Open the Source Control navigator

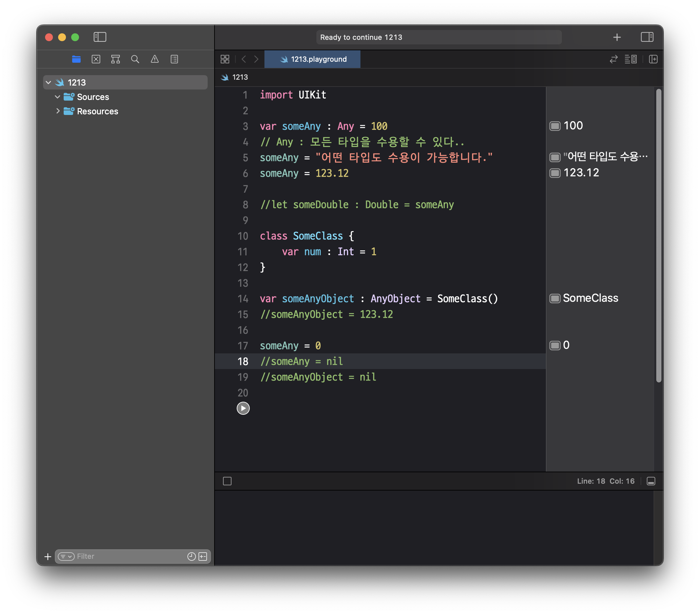[96, 59]
